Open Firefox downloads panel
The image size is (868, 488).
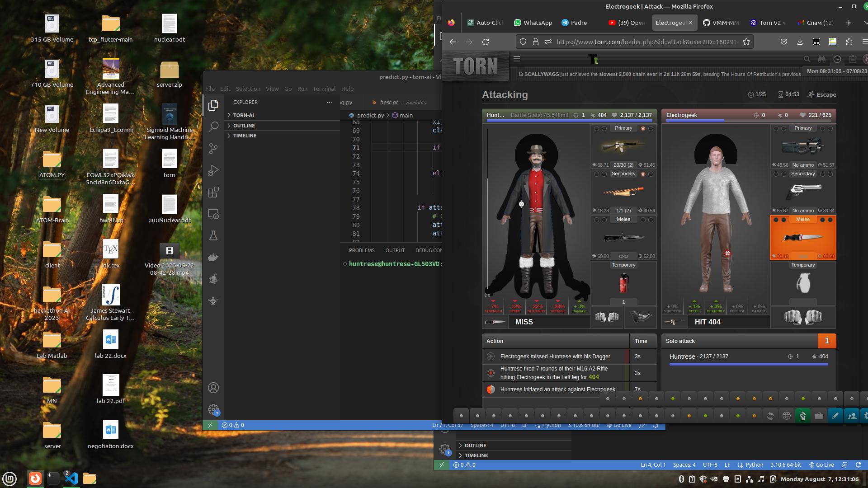[x=800, y=42]
